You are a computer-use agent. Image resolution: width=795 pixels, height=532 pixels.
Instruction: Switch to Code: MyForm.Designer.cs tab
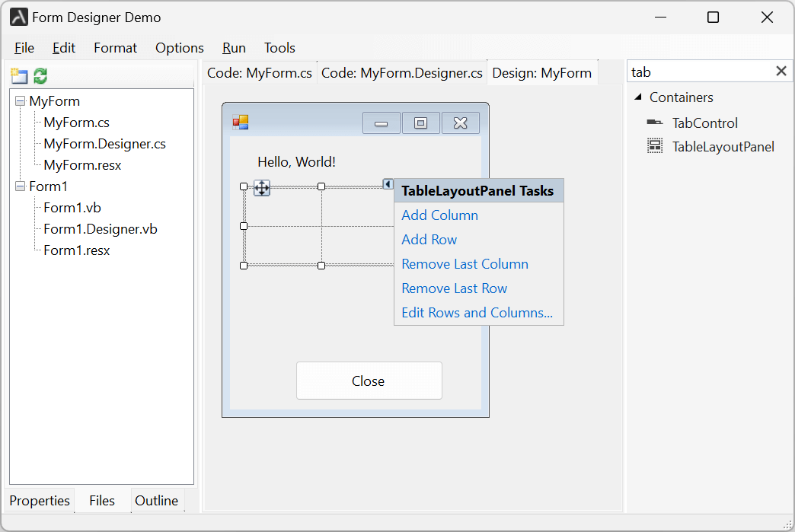click(x=401, y=73)
